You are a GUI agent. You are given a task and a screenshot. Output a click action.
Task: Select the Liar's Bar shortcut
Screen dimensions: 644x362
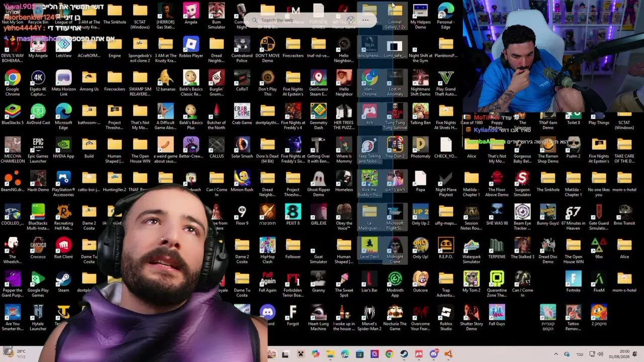click(x=369, y=283)
